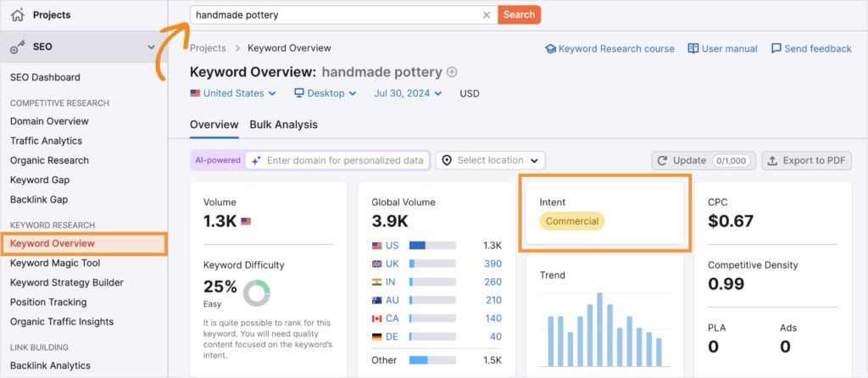Open United States country dropdown
The width and height of the screenshot is (868, 378).
(233, 93)
